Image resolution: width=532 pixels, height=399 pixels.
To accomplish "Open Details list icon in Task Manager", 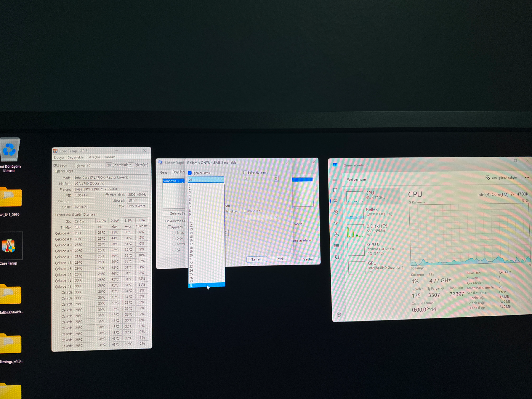I will pyautogui.click(x=337, y=245).
